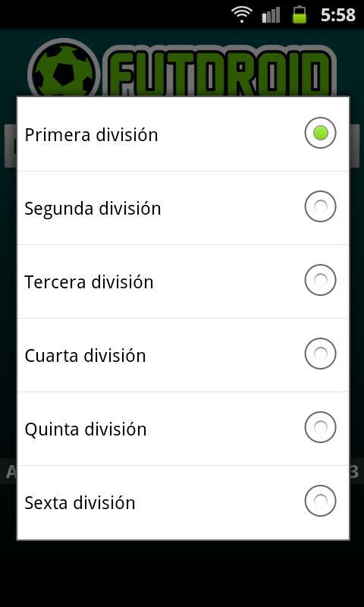Screen dimensions: 364x607
Task: Select the Tercera división radio button
Action: point(320,280)
